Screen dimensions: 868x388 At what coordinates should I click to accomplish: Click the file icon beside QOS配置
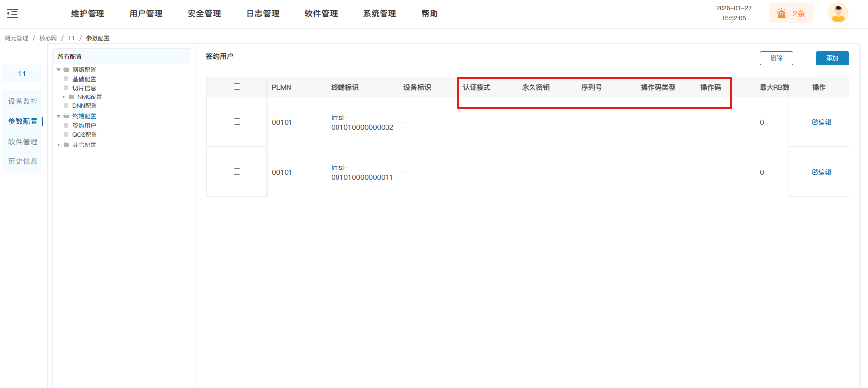[x=66, y=135]
